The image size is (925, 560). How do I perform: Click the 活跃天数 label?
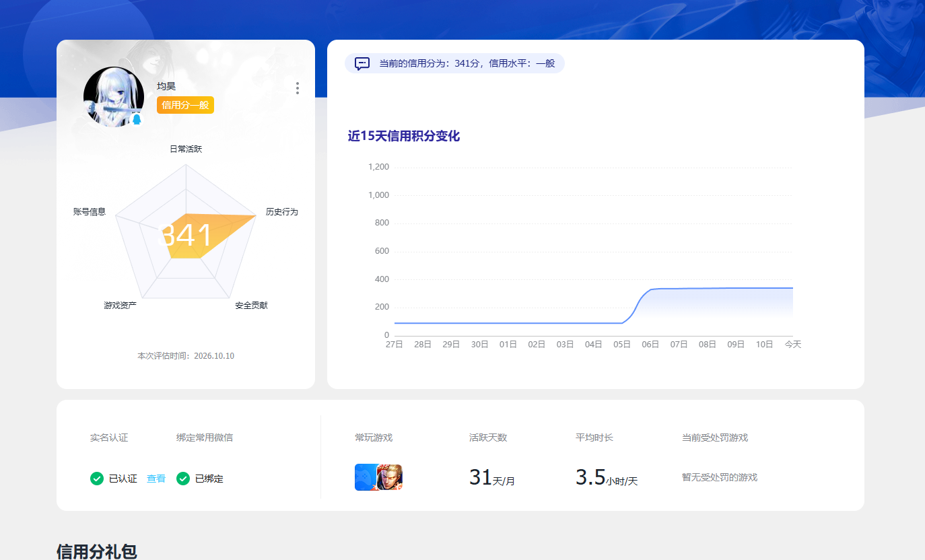click(x=488, y=438)
